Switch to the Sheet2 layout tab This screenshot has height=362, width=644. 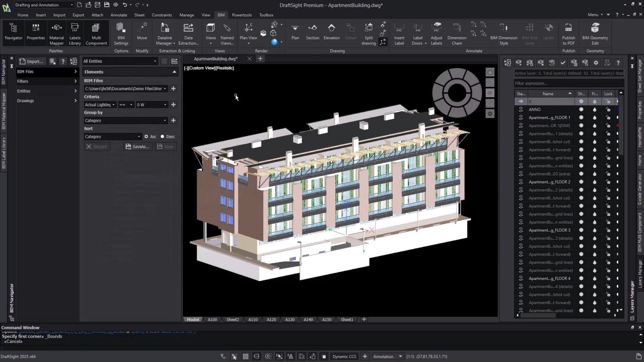point(232,319)
